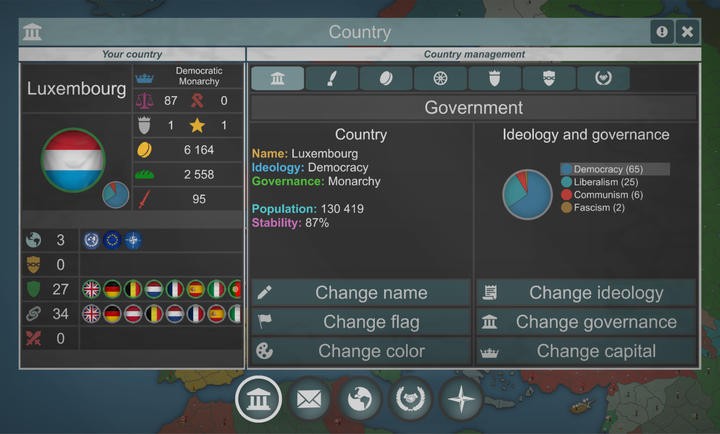This screenshot has height=434, width=720.
Task: Click the red ribbon icon
Action: pyautogui.click(x=197, y=101)
